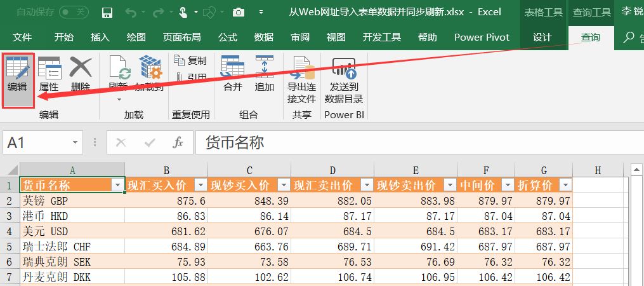Click the undo arrow icon

point(131,12)
